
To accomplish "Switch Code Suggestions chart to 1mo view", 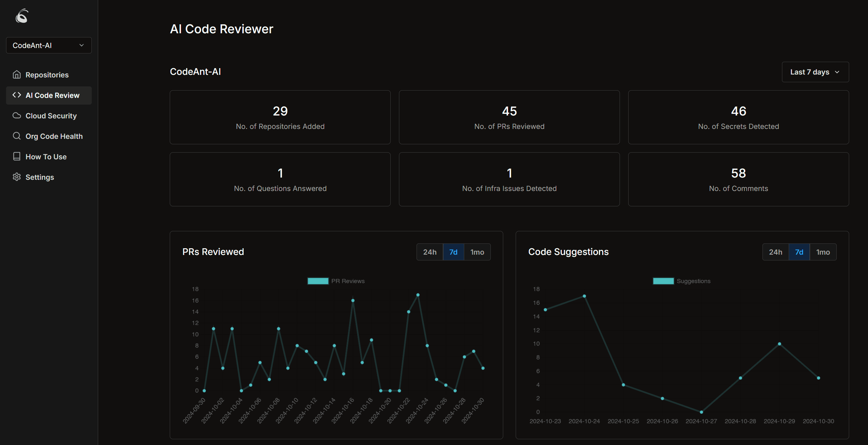I will pos(823,252).
